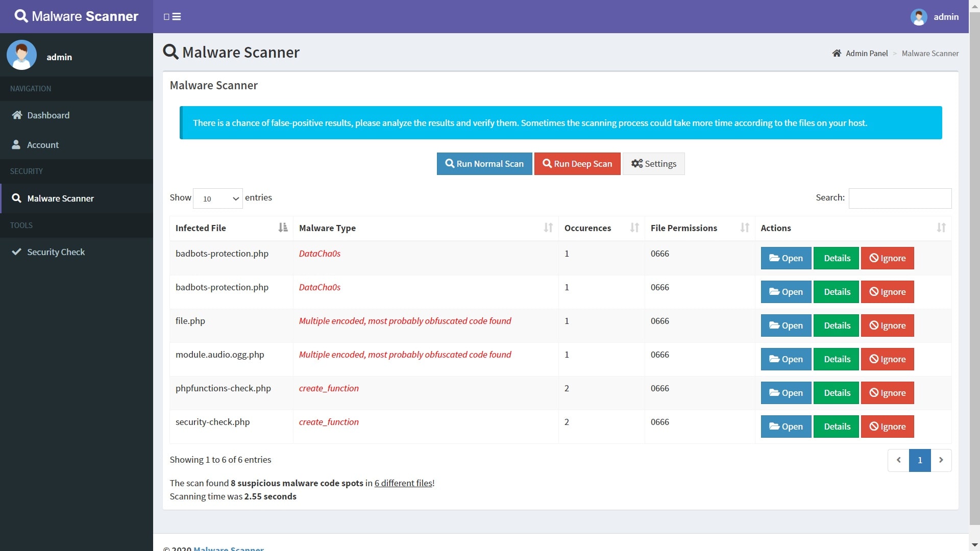Screen dimensions: 980x551
Task: View Details for security-check.php
Action: click(837, 427)
